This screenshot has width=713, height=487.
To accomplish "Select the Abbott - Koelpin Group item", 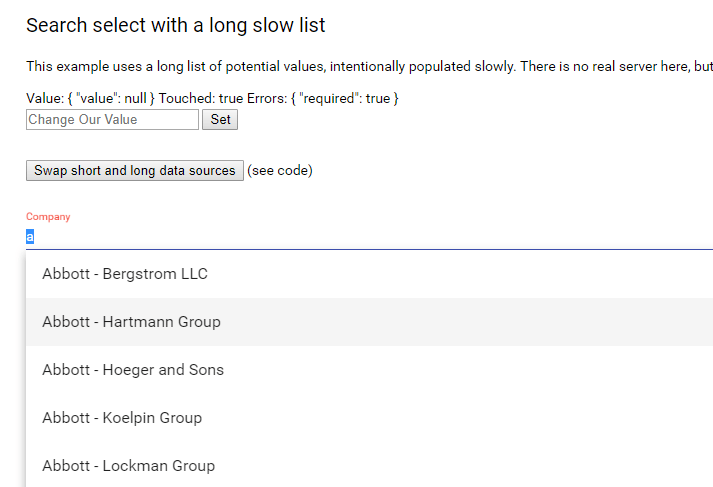I will (x=122, y=418).
